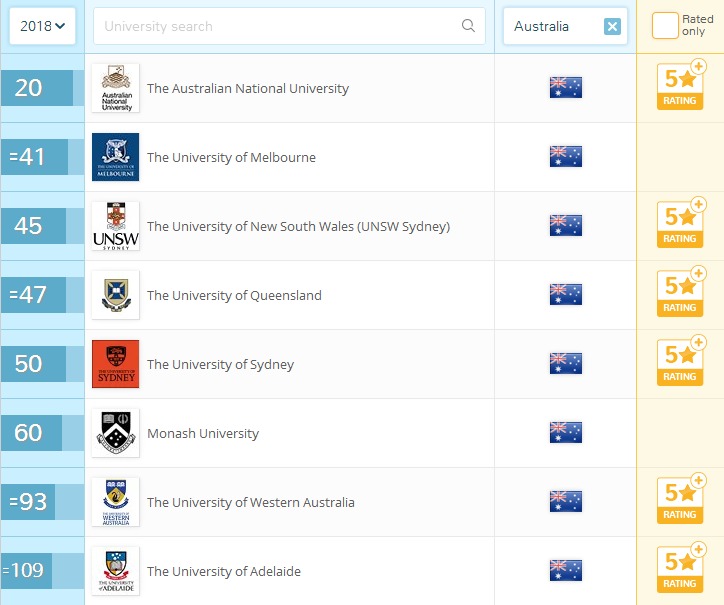Click the UNSW Sydney logo
Image resolution: width=724 pixels, height=605 pixels.
pyautogui.click(x=115, y=226)
